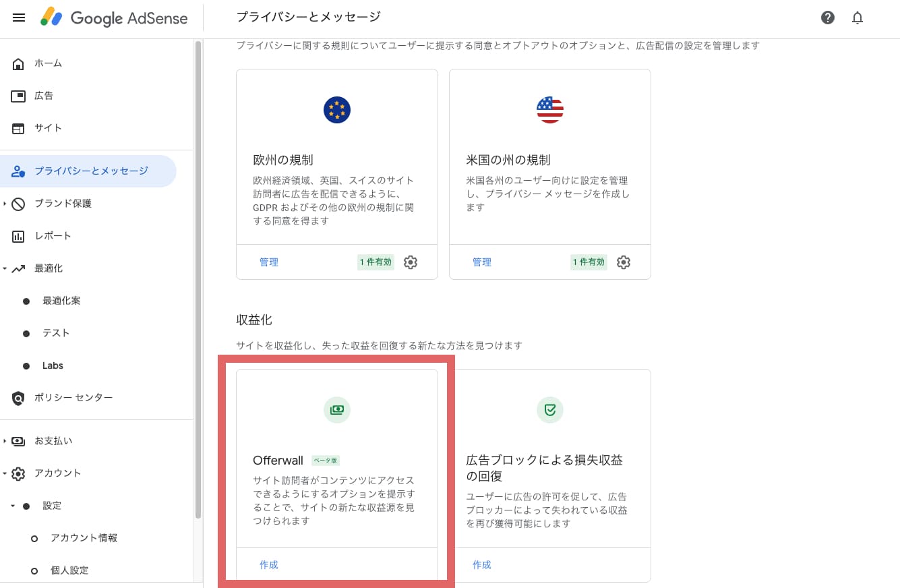Click the green shield icon on 広告ブロック card
Screen dimensions: 900x588
[x=550, y=409]
